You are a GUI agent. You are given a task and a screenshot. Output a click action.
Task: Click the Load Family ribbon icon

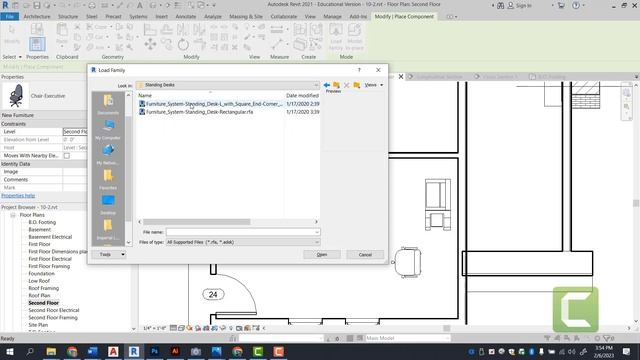click(336, 36)
